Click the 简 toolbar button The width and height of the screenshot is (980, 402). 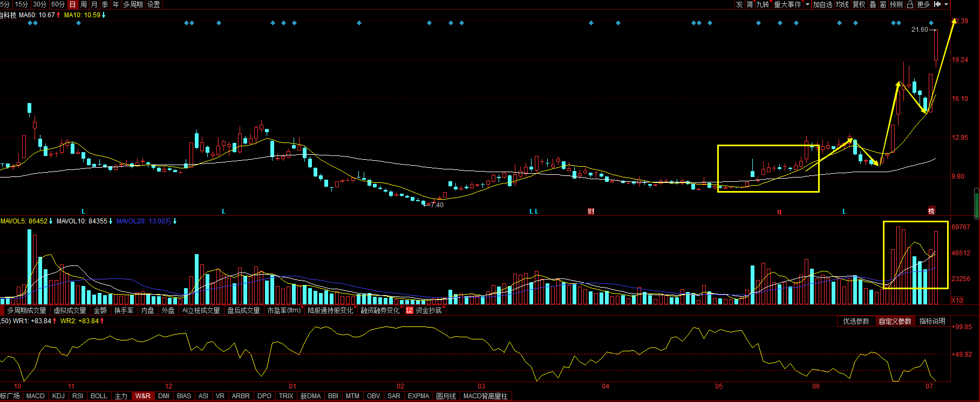click(750, 4)
